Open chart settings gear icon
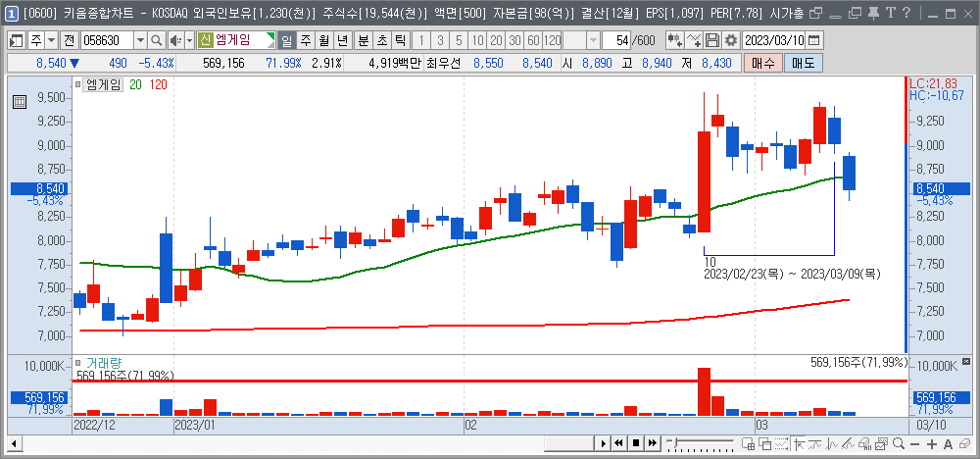The height and width of the screenshot is (459, 980). click(x=731, y=41)
